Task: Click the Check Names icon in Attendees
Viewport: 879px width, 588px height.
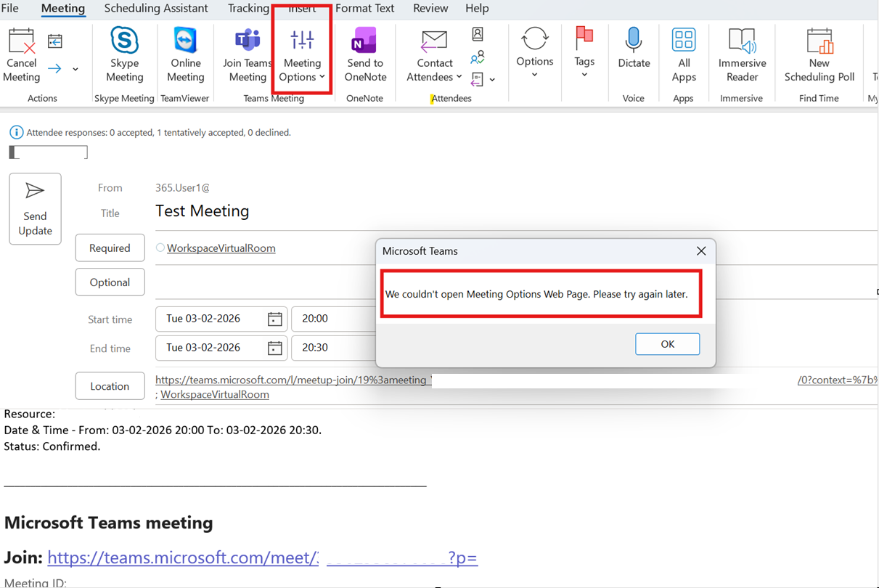Action: [478, 57]
